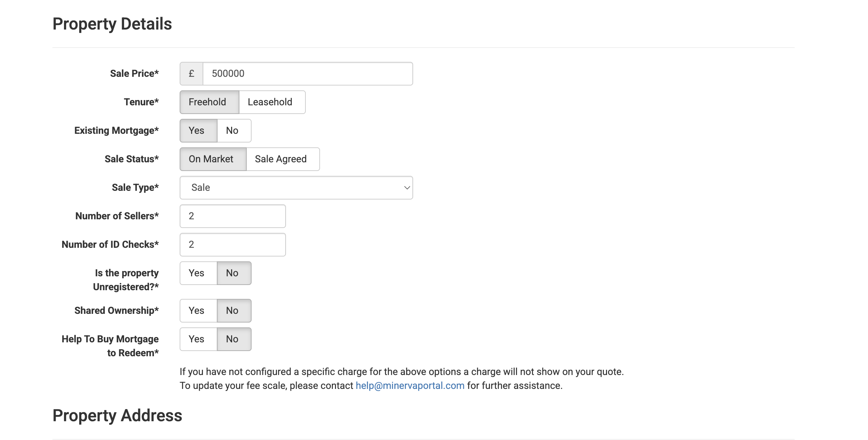Open the Sale Type dropdown
Viewport: 868px width, 440px height.
296,188
